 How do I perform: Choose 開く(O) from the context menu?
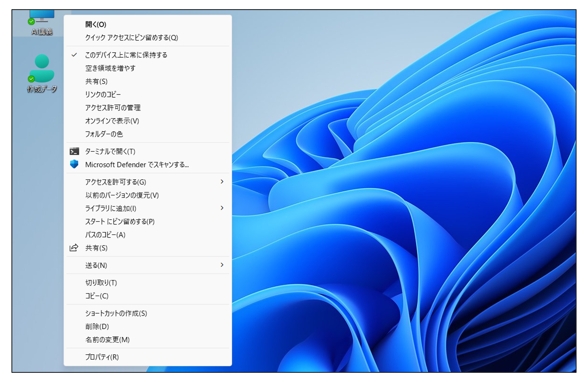click(96, 25)
